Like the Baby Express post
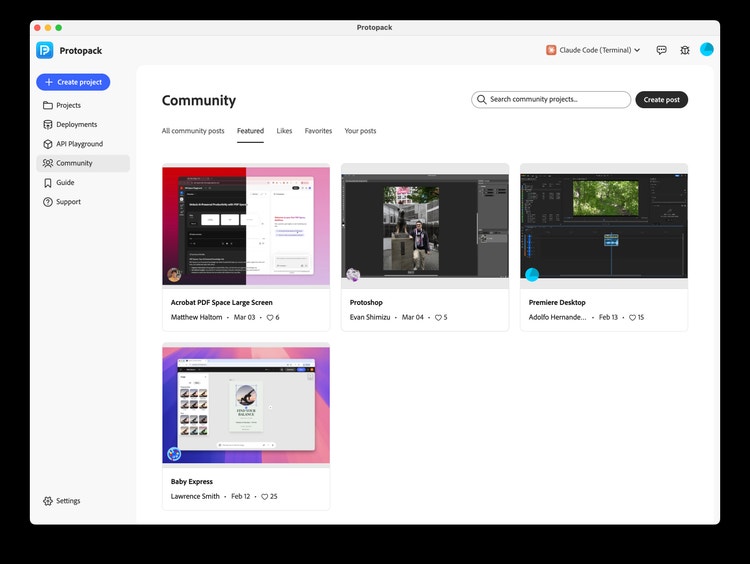 pos(265,497)
